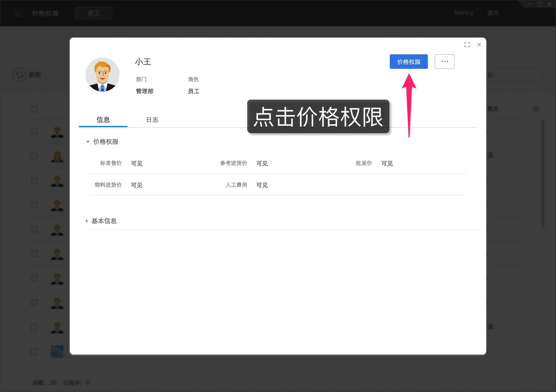Click 小王's avatar picture
Viewport: 556px width, 392px height.
[x=102, y=74]
